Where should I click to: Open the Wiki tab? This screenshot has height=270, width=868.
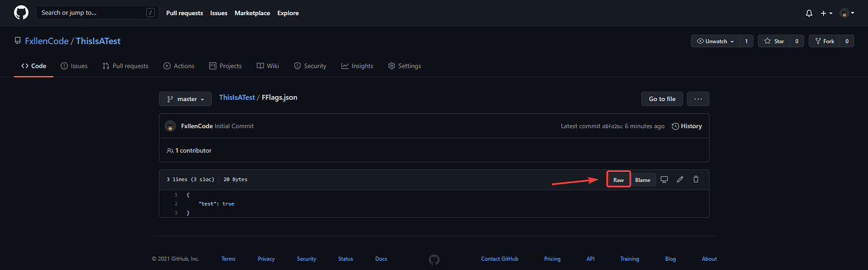267,66
